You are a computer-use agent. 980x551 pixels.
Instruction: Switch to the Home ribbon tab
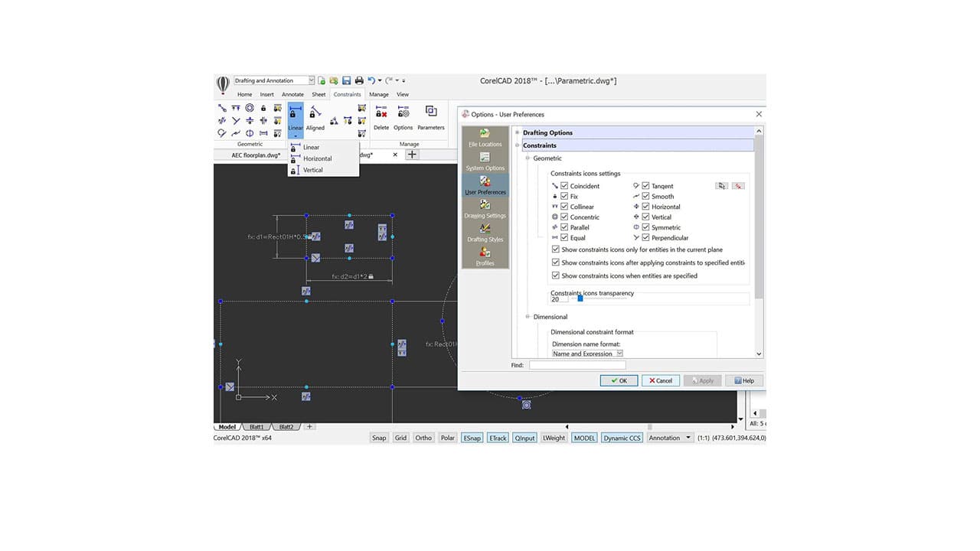click(x=244, y=93)
